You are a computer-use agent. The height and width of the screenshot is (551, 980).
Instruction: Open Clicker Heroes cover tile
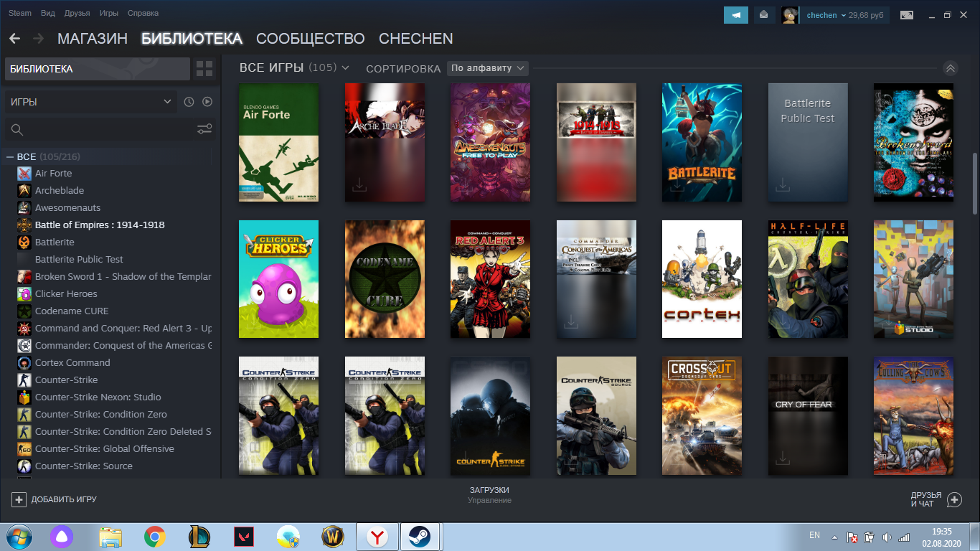tap(278, 279)
